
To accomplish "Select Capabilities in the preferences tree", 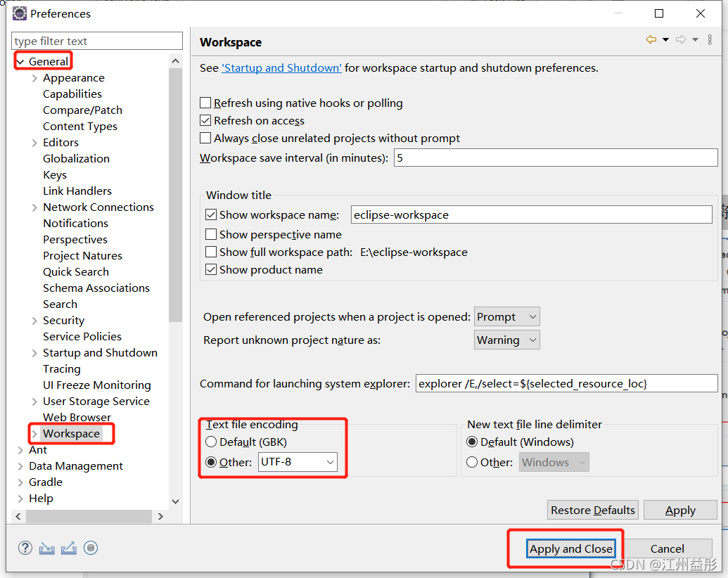I will pos(72,94).
